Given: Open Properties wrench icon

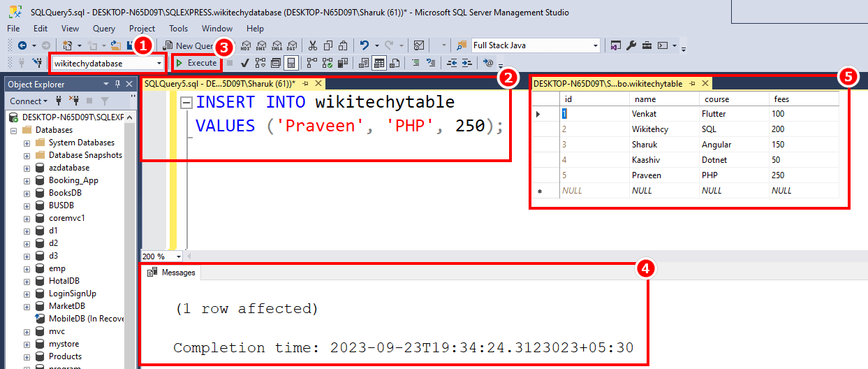Looking at the screenshot, I should coord(631,45).
